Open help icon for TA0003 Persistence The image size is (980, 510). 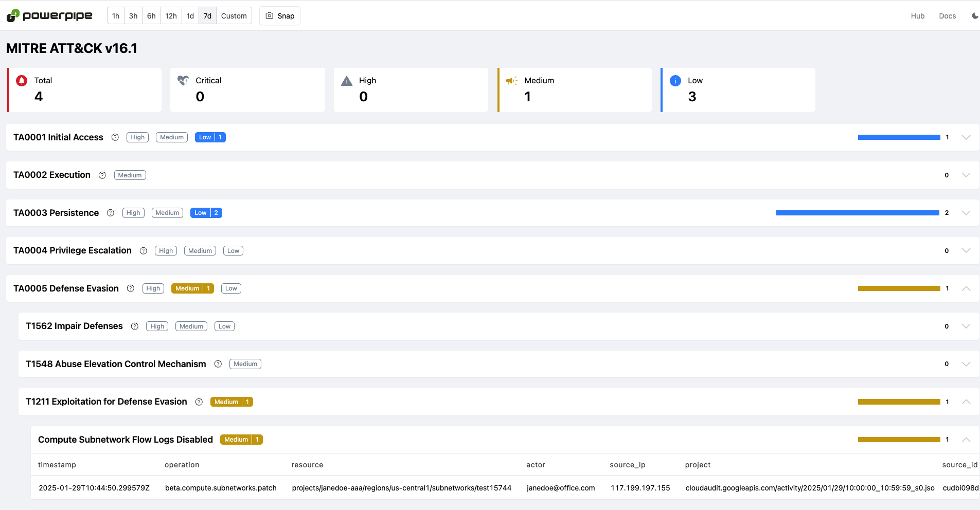click(x=111, y=213)
